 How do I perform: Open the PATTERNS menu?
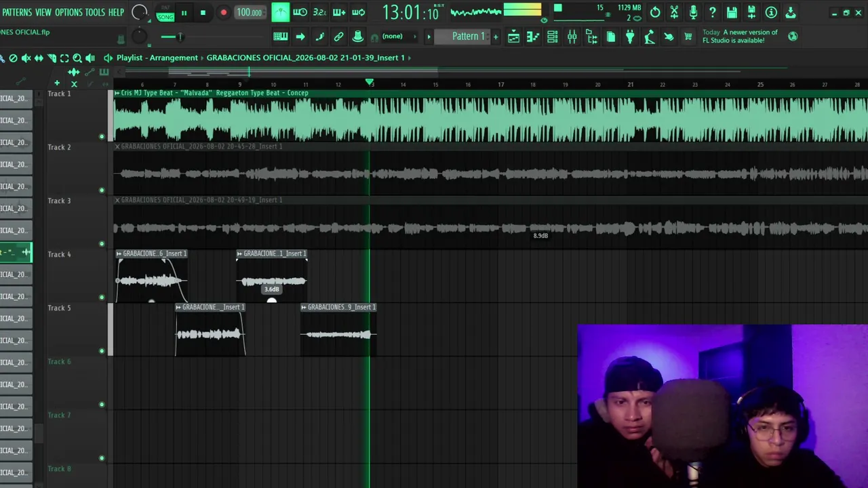tap(16, 12)
